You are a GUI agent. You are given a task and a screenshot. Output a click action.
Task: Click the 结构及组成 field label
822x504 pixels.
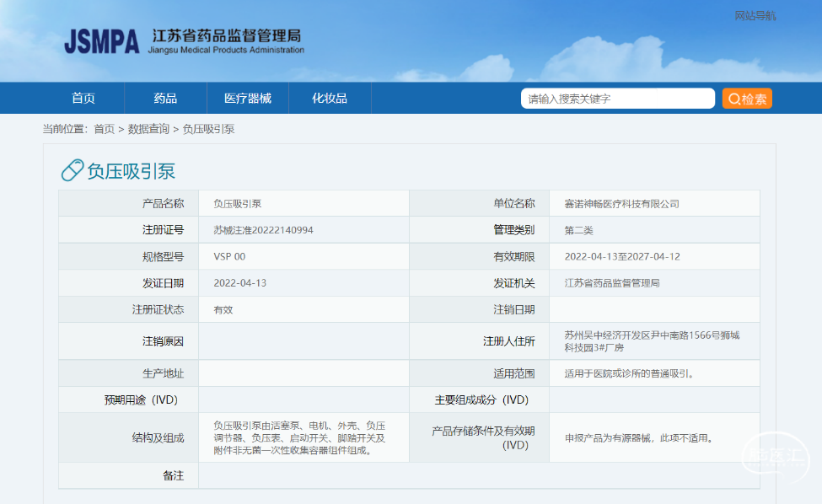click(x=158, y=438)
